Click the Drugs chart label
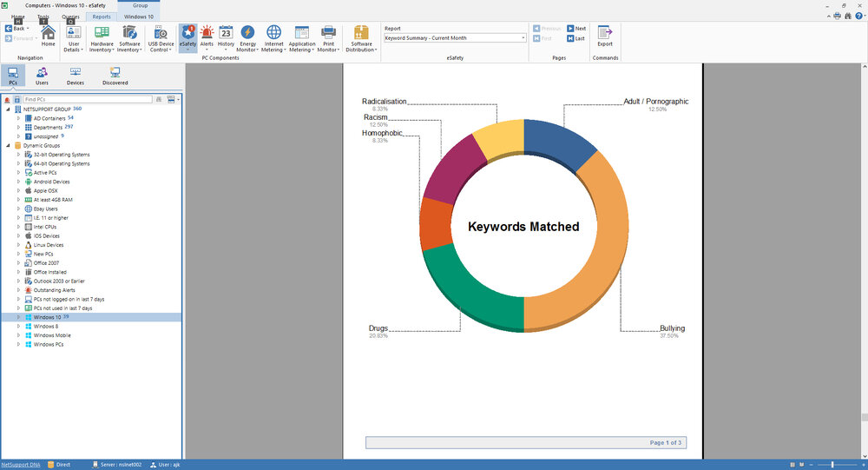Screen dimensions: 868x470 pyautogui.click(x=378, y=328)
